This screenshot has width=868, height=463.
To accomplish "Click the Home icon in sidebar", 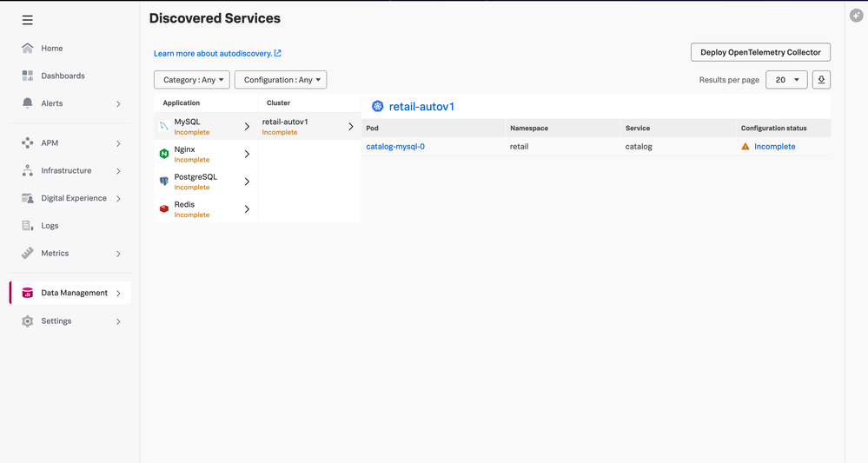I will coord(28,49).
